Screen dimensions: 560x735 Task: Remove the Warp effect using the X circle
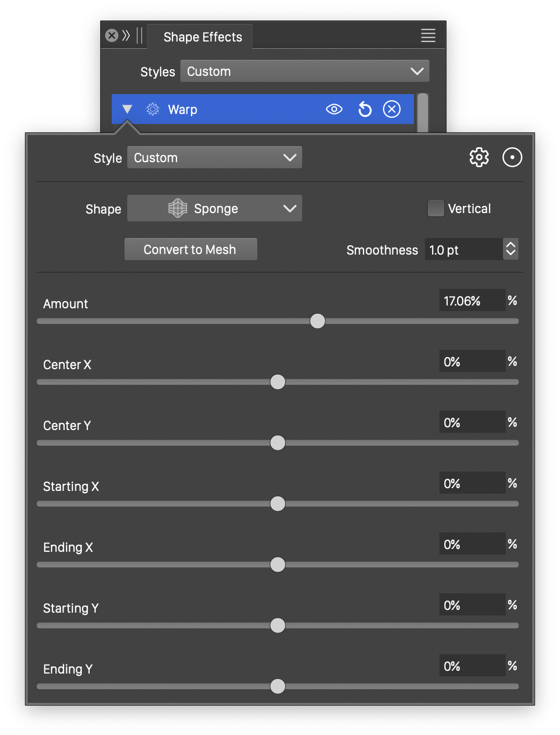pos(392,109)
